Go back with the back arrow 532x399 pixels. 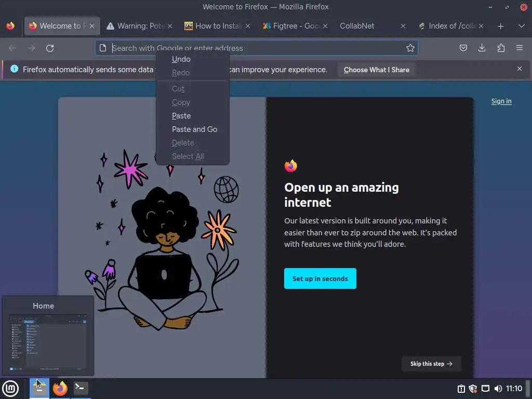[x=12, y=48]
